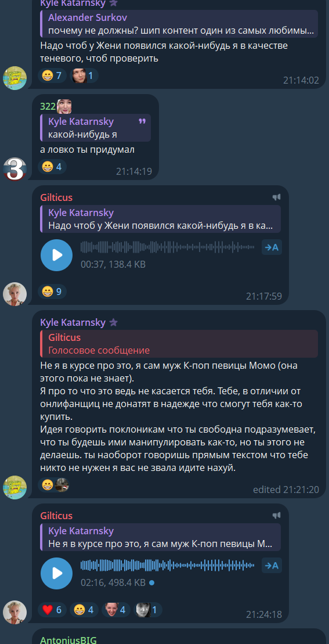The height and width of the screenshot is (644, 329).
Task: Play the 02:16 voice message
Action: coord(57,573)
